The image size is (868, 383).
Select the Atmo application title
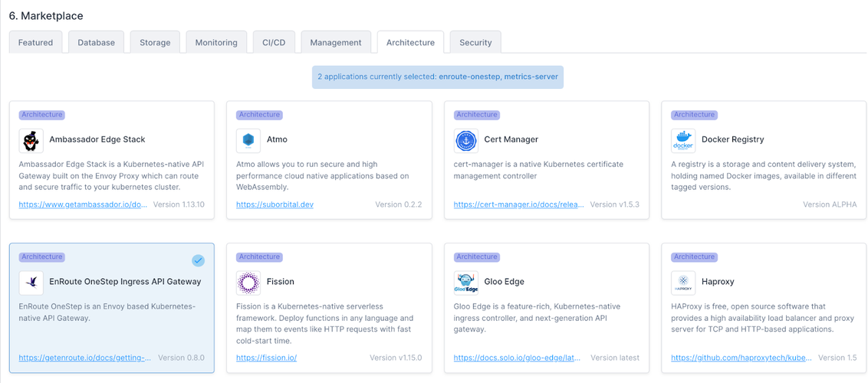[x=278, y=139]
